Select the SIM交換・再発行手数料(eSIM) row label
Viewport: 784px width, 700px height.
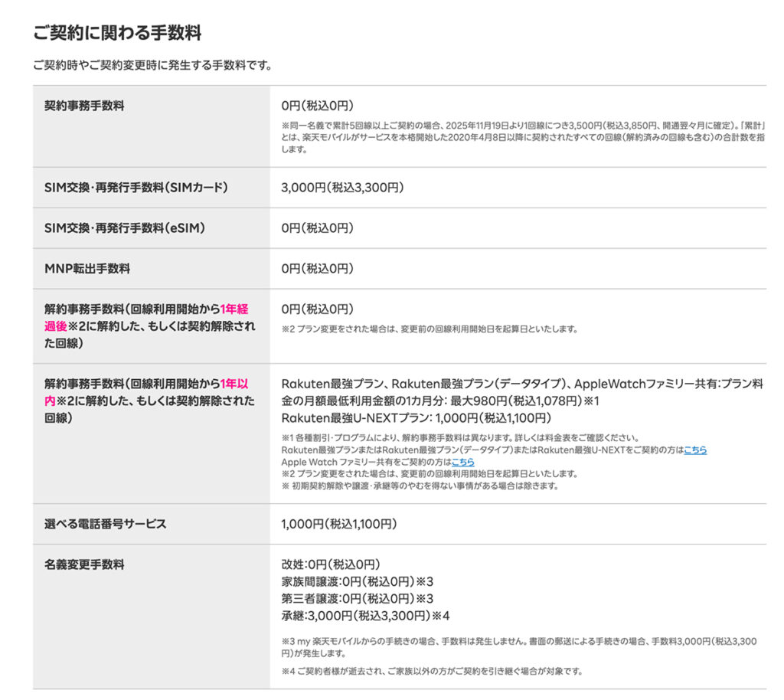coord(125,228)
